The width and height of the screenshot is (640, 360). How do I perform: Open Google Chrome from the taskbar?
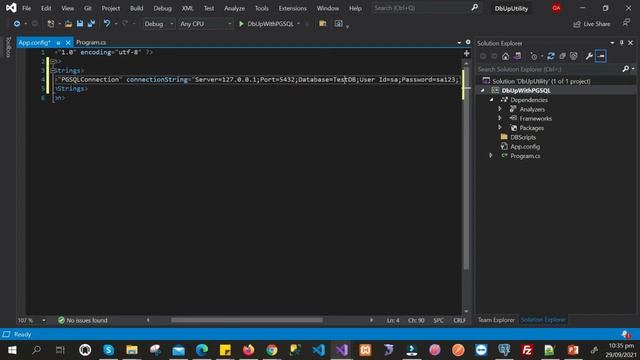click(271, 350)
